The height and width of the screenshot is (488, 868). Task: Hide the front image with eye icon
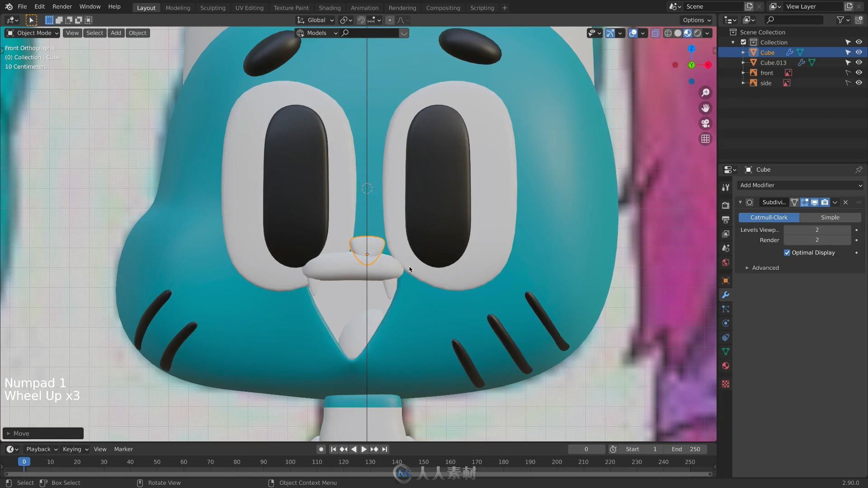[x=859, y=72]
